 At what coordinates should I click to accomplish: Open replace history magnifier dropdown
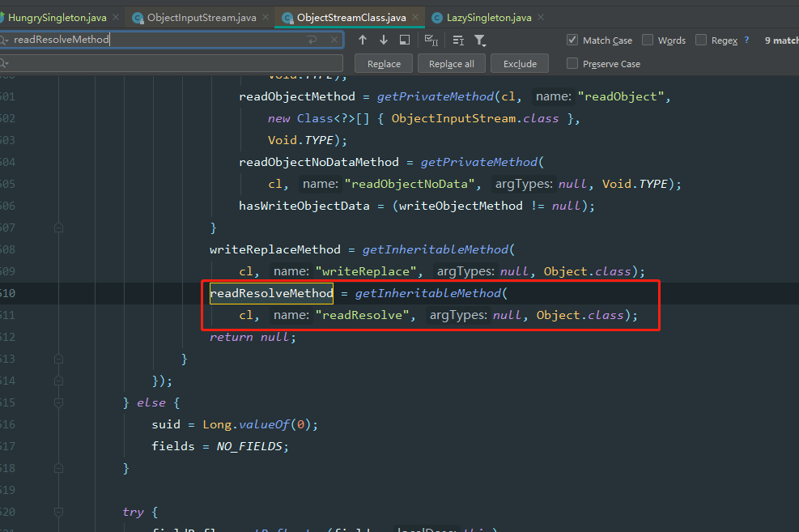point(4,63)
